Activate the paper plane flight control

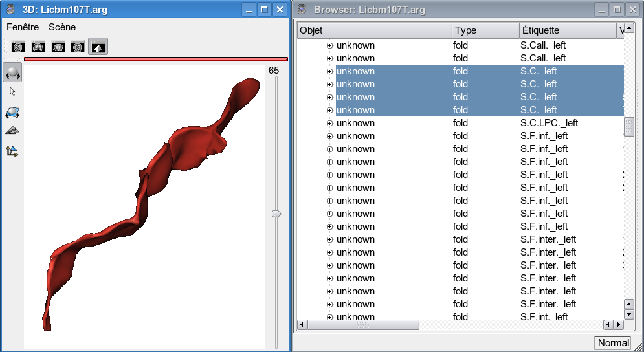(x=13, y=131)
